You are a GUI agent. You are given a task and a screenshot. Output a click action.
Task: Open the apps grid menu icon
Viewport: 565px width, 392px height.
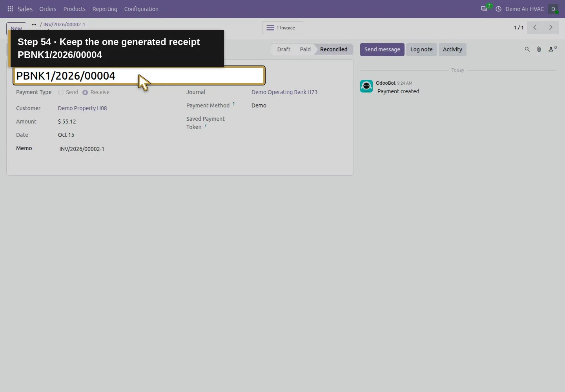[11, 9]
